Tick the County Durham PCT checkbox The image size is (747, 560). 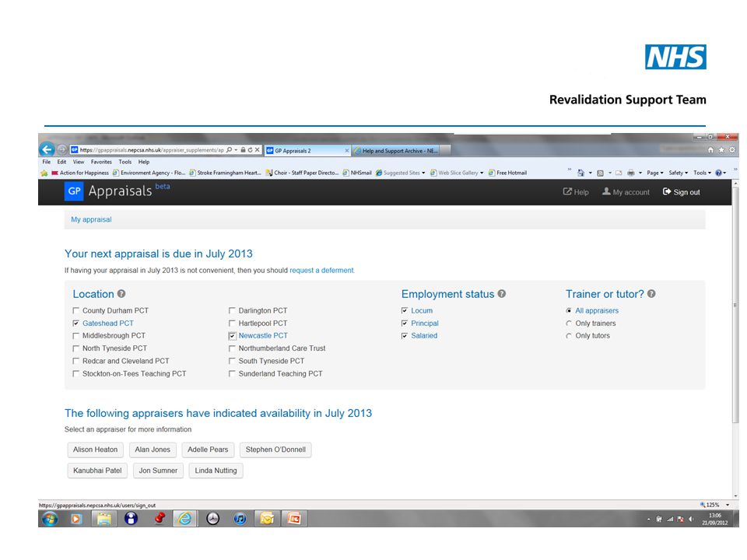tap(75, 310)
